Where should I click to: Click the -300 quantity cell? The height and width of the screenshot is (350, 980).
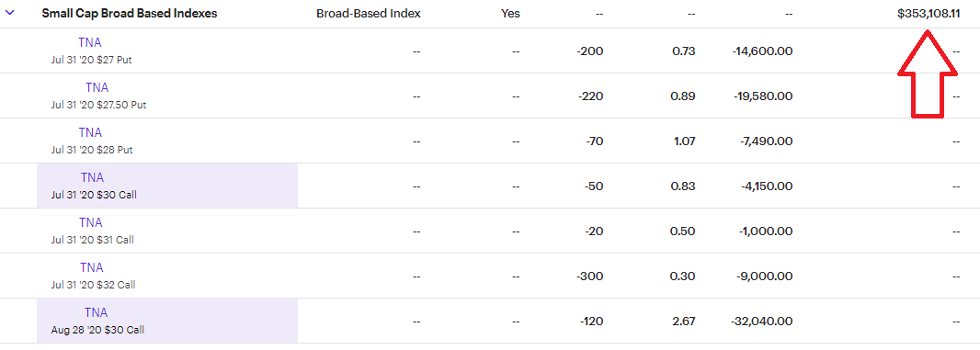click(x=589, y=277)
